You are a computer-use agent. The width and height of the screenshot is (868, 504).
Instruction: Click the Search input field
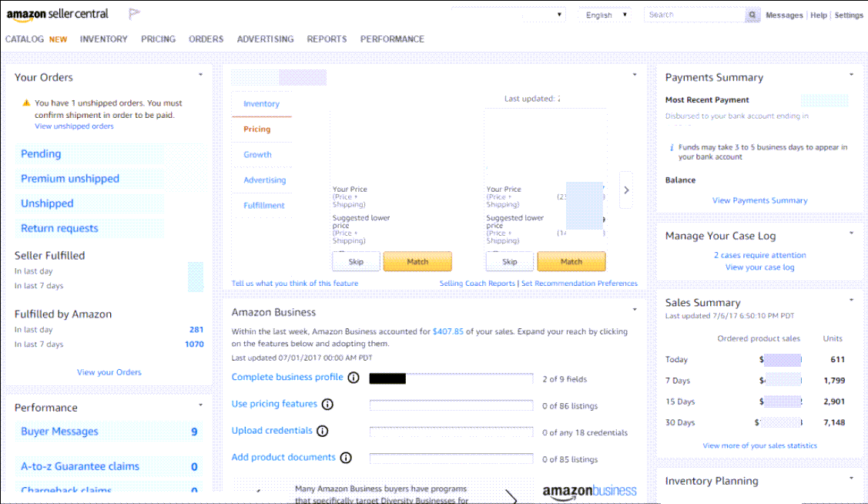[x=694, y=15]
